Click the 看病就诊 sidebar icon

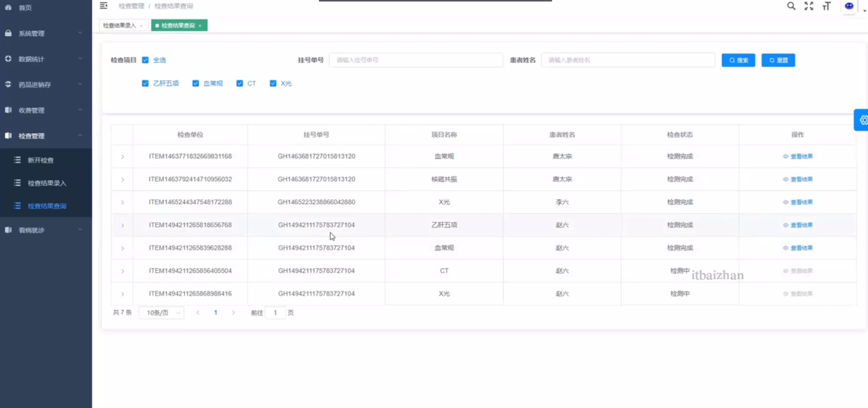[8, 230]
